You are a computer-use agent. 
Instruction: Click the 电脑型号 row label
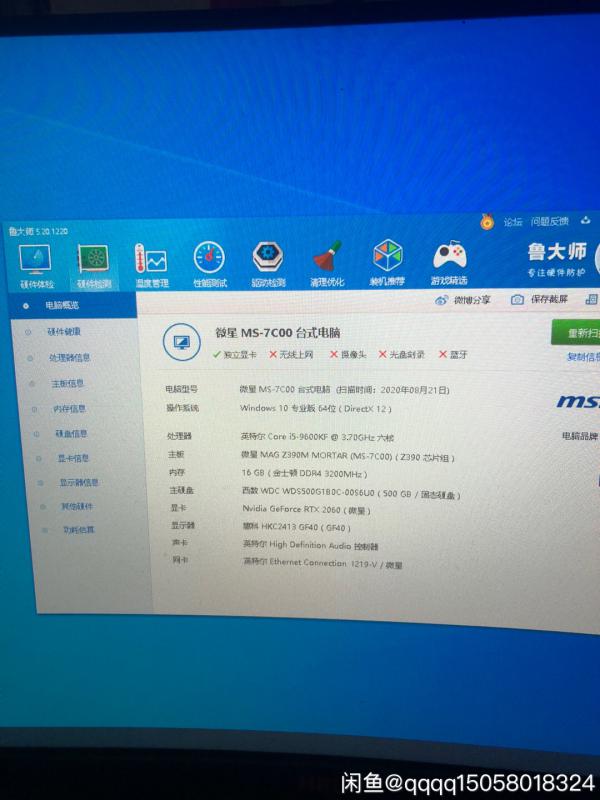[x=181, y=389]
